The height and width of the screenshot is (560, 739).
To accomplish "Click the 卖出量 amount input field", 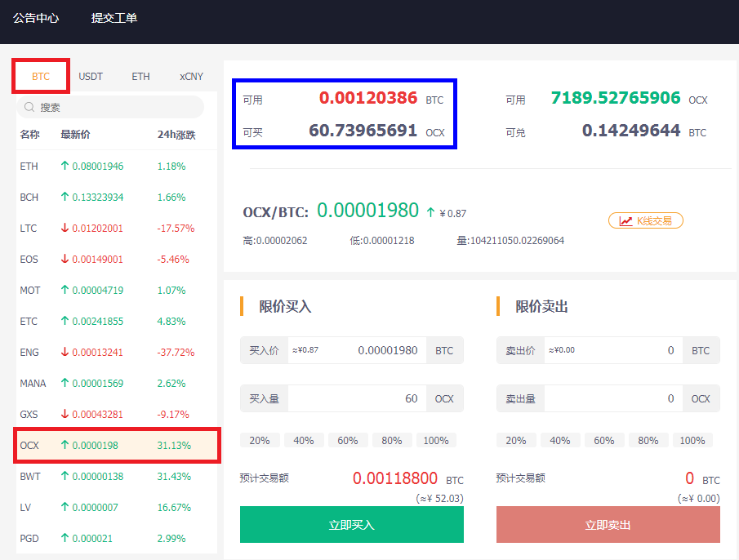I will 613,399.
